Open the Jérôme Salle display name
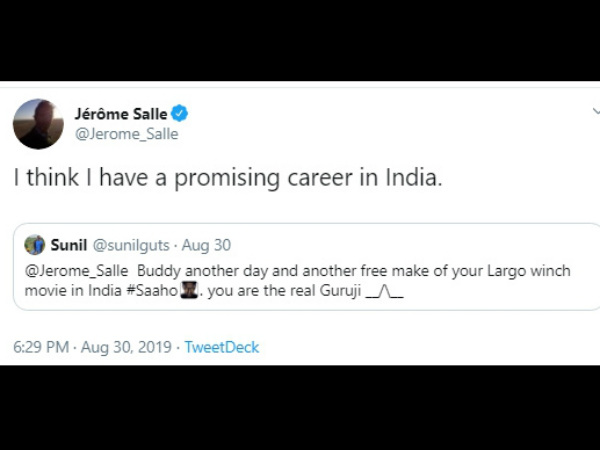 click(121, 114)
